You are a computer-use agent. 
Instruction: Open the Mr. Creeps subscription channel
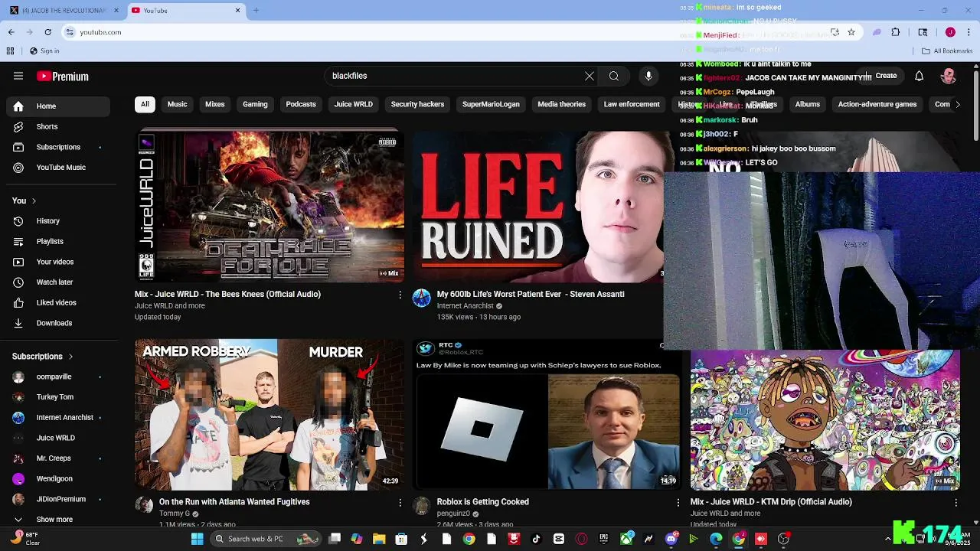(x=58, y=458)
